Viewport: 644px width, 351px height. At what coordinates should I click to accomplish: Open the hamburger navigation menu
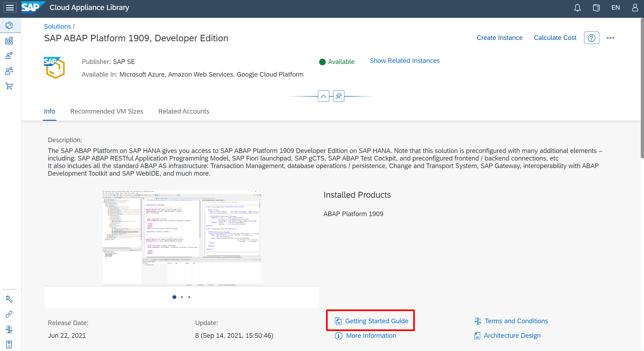coord(10,8)
